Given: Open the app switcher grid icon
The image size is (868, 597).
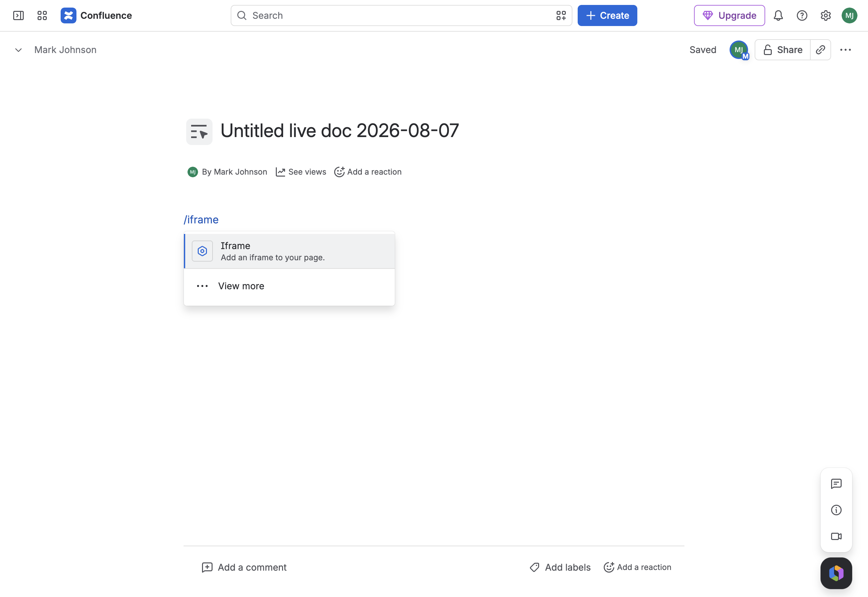Looking at the screenshot, I should 42,15.
